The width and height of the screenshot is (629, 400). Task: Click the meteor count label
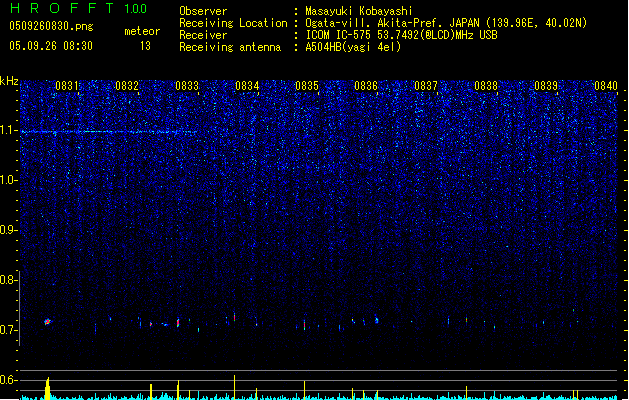(x=142, y=31)
